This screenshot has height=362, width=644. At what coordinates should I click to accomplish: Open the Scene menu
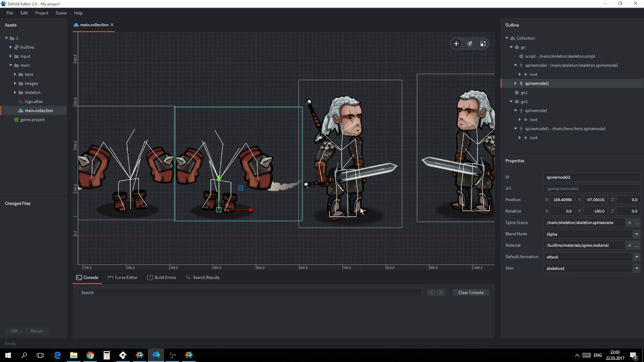pyautogui.click(x=61, y=13)
